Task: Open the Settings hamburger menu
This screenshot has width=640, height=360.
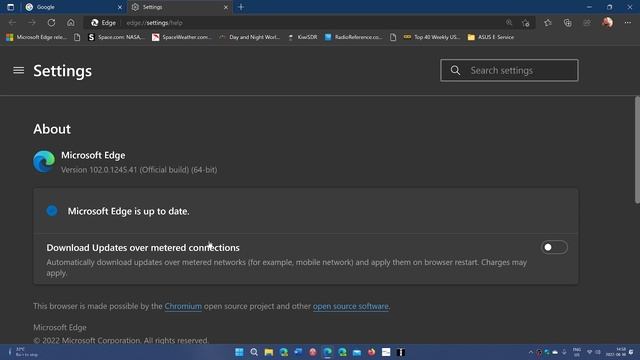Action: 18,71
